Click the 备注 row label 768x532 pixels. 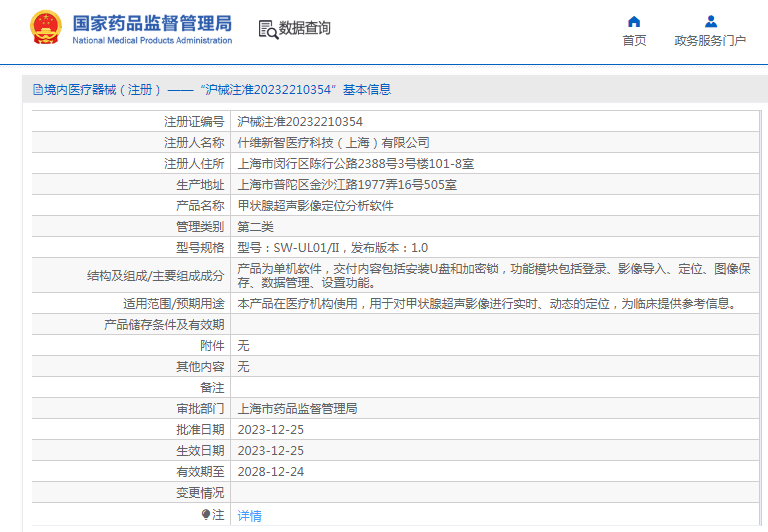pos(212,387)
